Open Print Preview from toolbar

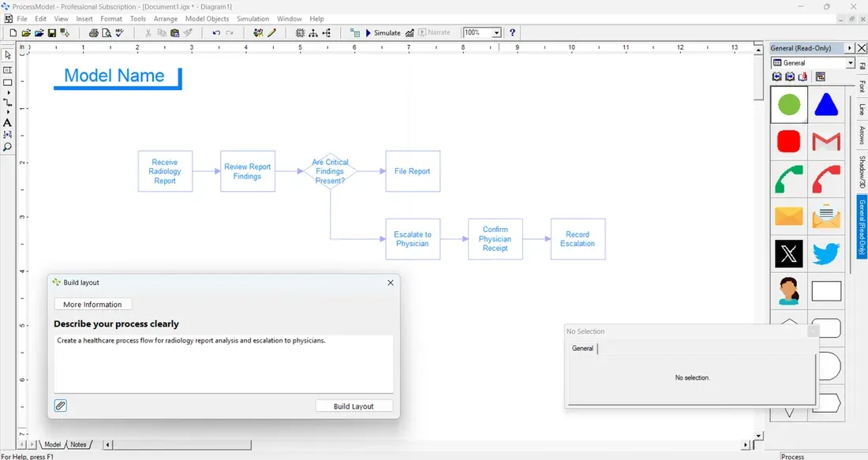point(107,32)
